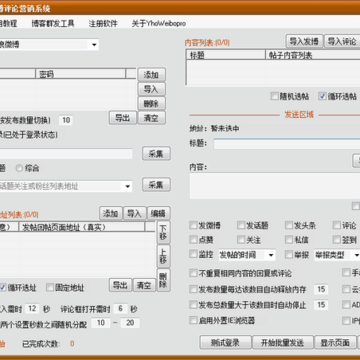Click the 导入评论 button
Viewport: 360px width, 360px height.
[x=342, y=42]
